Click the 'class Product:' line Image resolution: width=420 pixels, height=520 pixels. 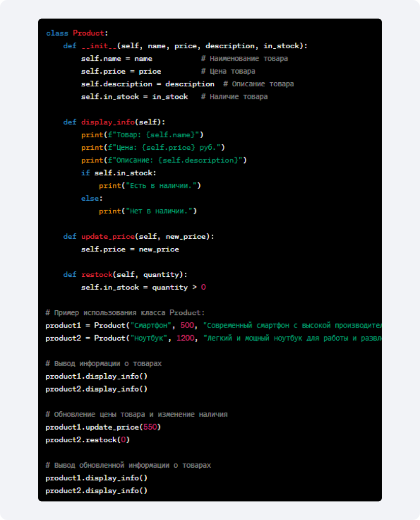pyautogui.click(x=77, y=33)
